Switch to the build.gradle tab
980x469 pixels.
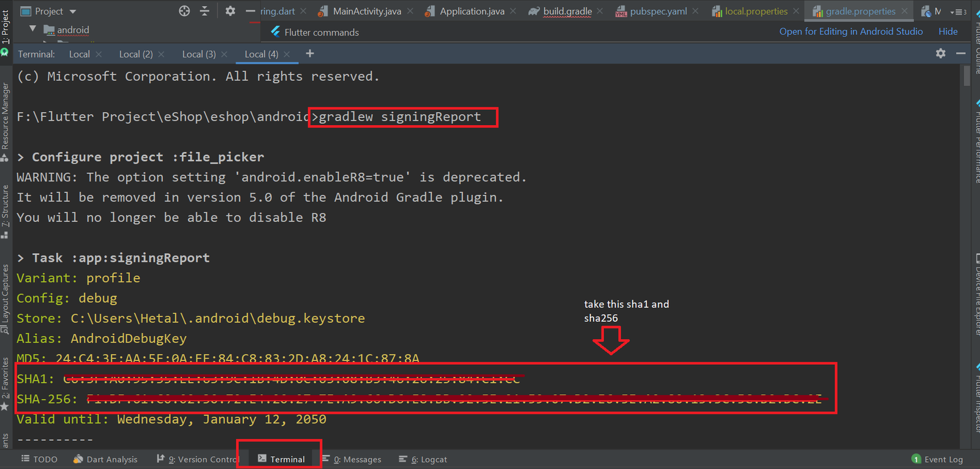[567, 12]
